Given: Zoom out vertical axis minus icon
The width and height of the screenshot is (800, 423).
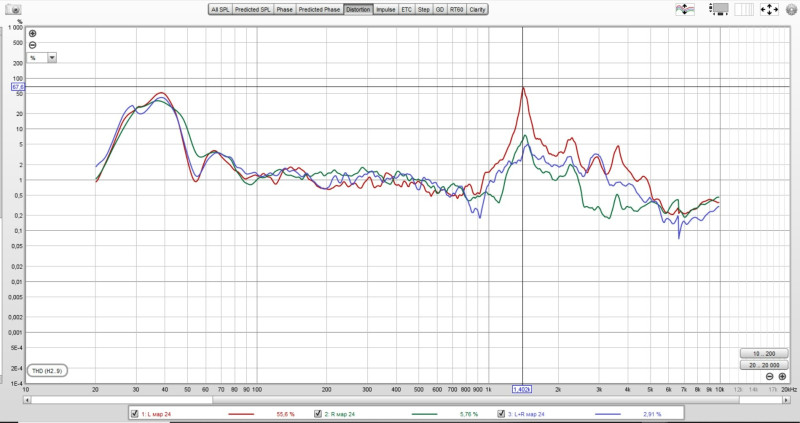Looking at the screenshot, I should pyautogui.click(x=33, y=44).
